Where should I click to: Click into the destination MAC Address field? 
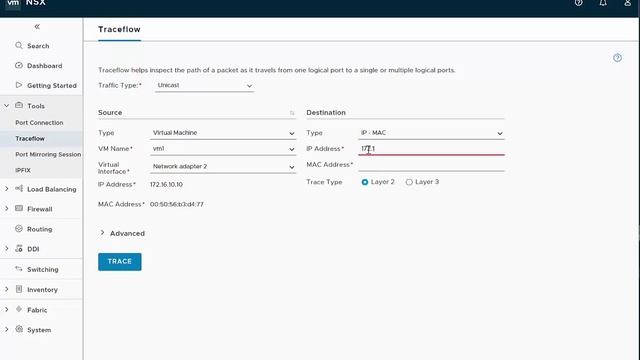pos(431,165)
